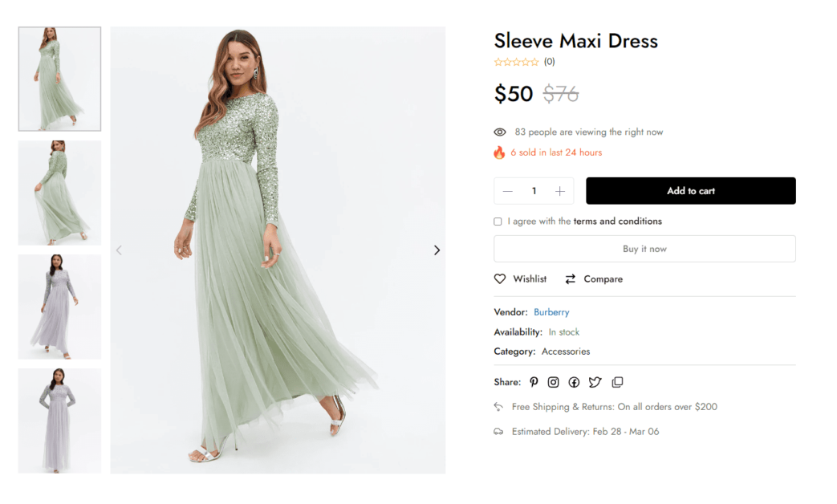Share product on Facebook

[574, 382]
